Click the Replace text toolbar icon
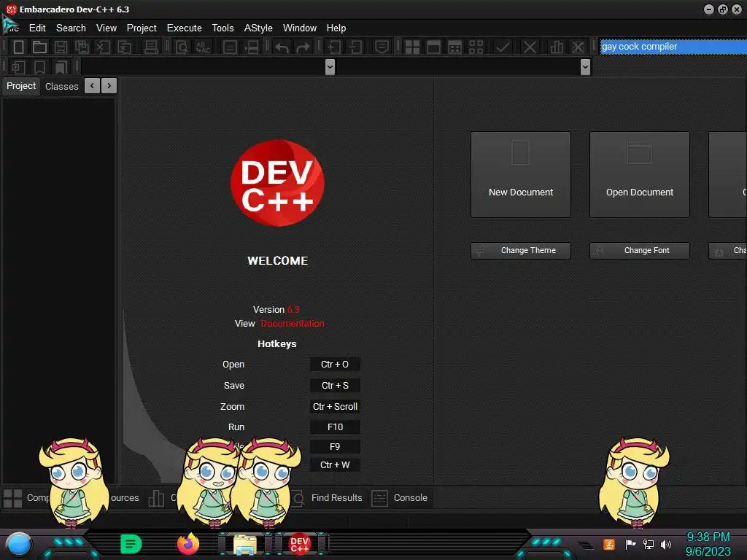The width and height of the screenshot is (747, 560). point(203,47)
